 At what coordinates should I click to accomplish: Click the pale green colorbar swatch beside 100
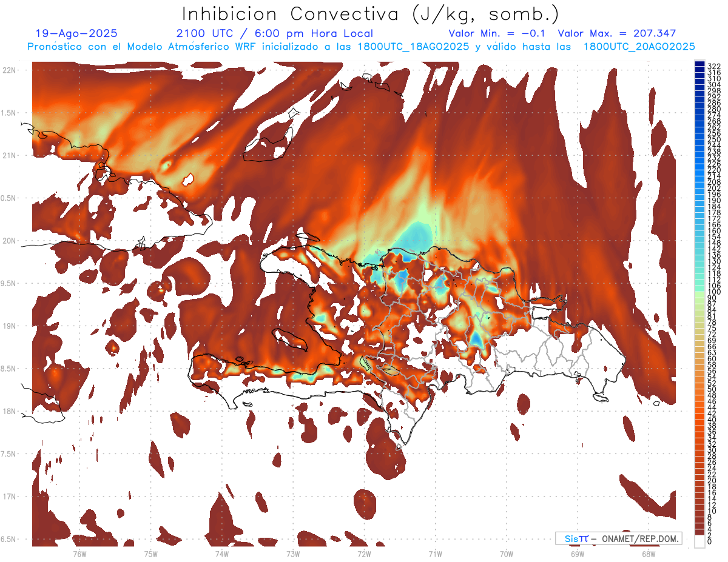click(x=699, y=295)
